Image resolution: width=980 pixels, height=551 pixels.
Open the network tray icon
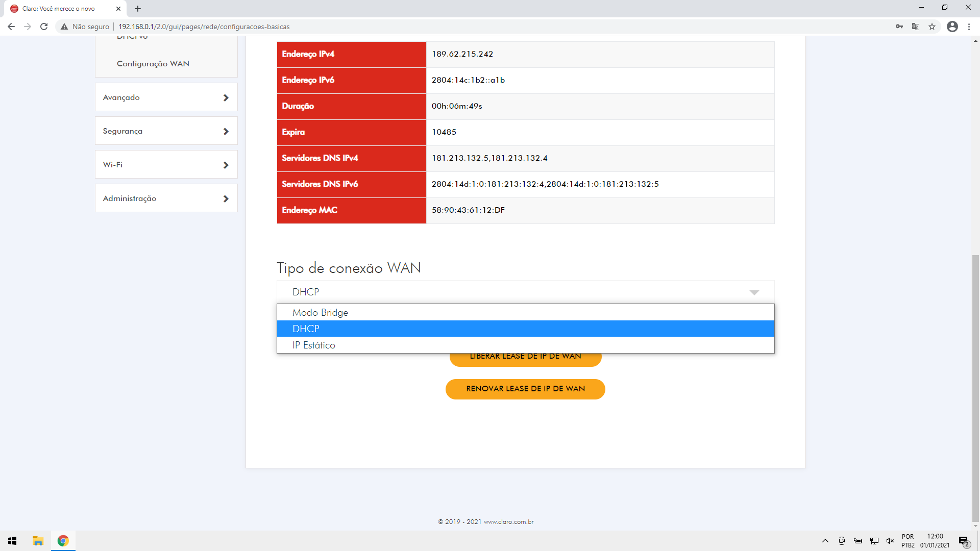tap(874, 541)
